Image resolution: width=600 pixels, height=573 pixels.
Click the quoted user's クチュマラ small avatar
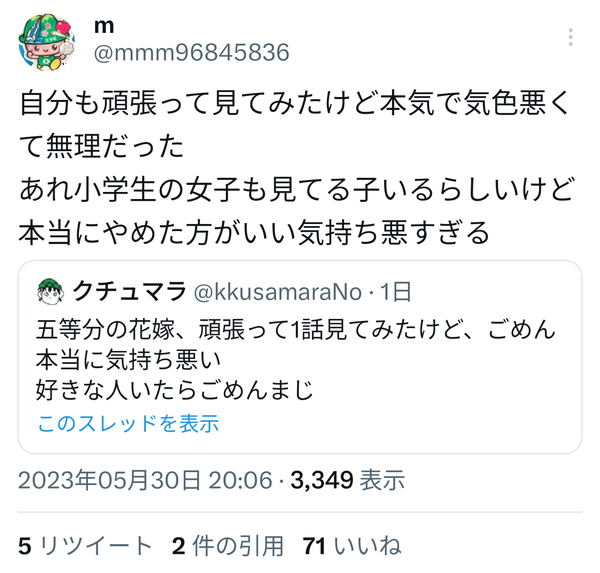tap(50, 292)
